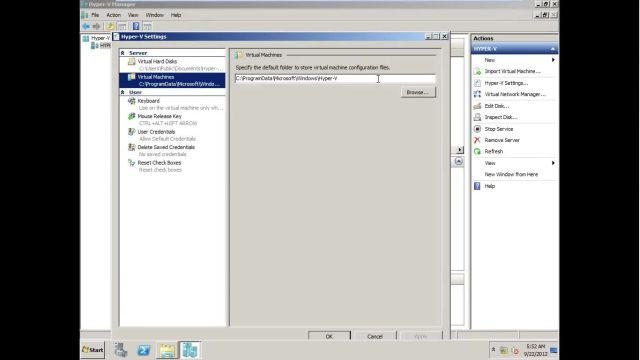Open the View menu
Image resolution: width=640 pixels, height=360 pixels.
coord(133,15)
